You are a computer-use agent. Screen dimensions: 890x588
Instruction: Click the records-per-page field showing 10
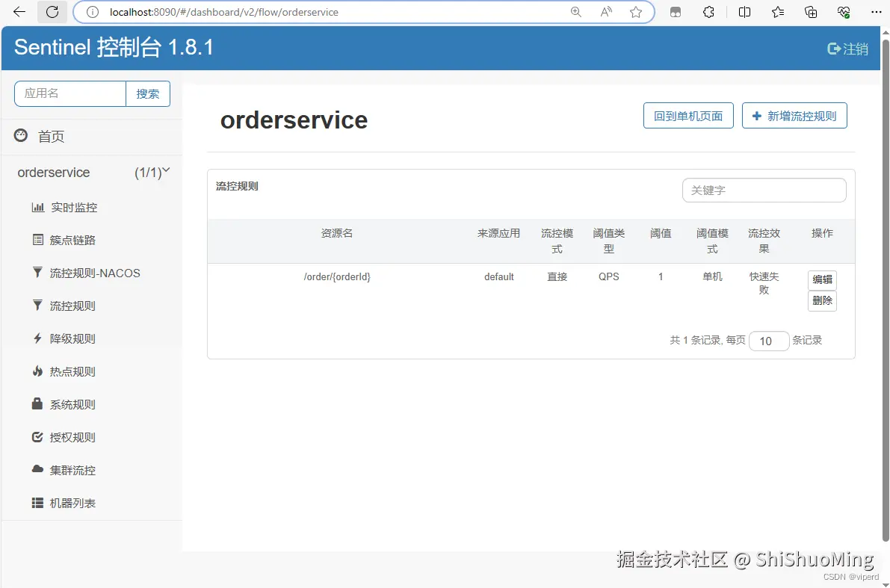[768, 341]
